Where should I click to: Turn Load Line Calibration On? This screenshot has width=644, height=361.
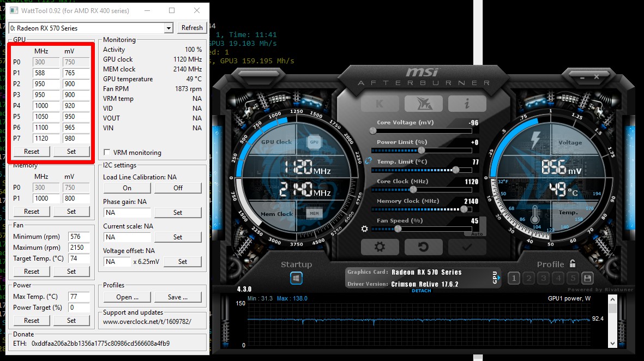click(x=127, y=188)
